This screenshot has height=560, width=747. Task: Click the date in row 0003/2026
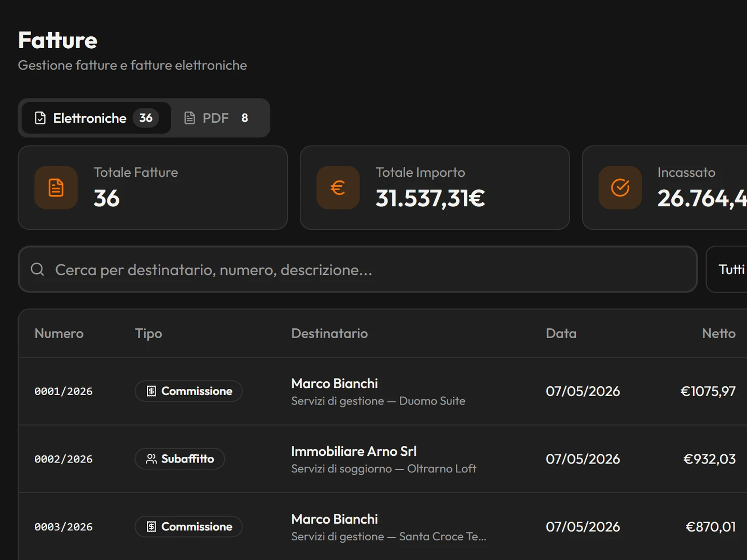pos(583,527)
